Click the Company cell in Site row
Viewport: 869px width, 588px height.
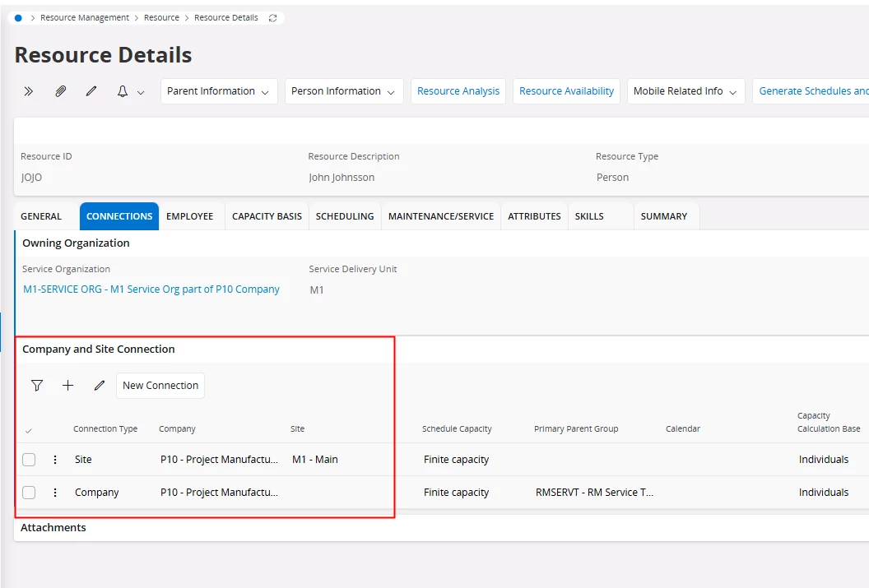219,460
